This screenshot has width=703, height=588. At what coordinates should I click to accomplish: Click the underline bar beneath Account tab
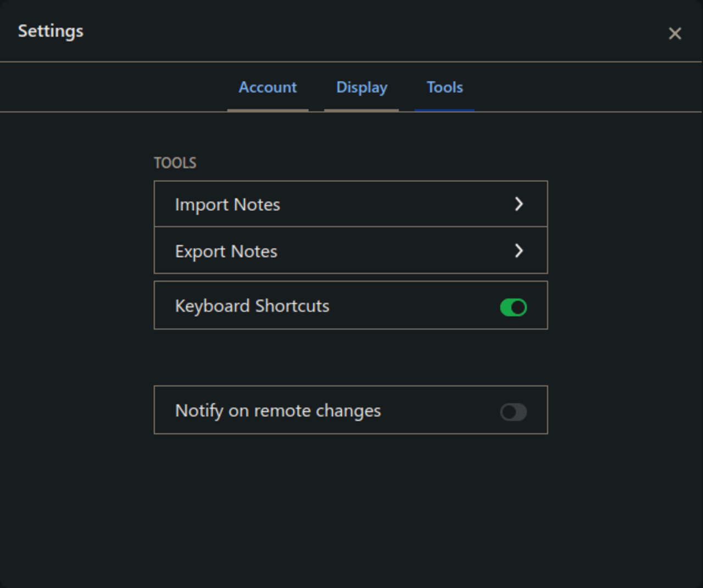coord(267,110)
